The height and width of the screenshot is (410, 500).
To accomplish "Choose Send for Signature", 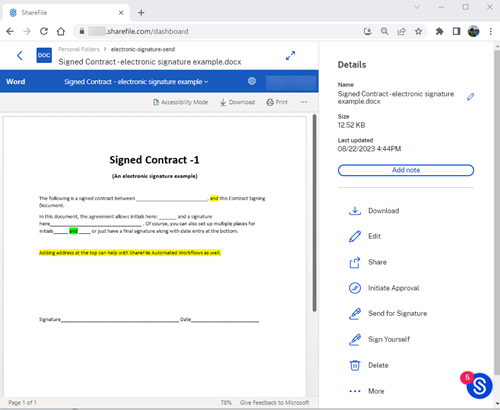I will (x=388, y=314).
